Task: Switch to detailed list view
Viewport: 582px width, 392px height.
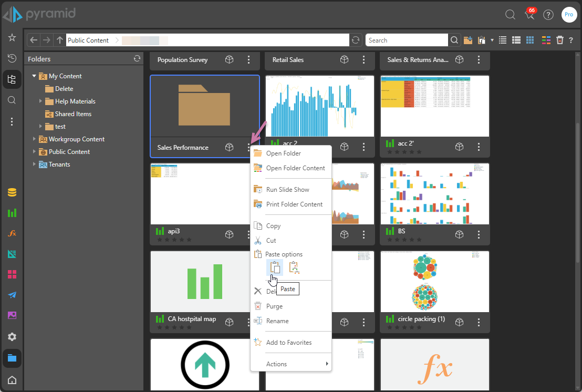Action: tap(516, 40)
